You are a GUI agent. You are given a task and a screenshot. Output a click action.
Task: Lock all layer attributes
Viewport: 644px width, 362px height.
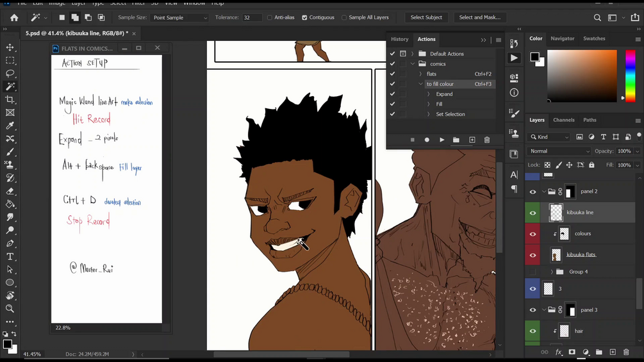591,165
